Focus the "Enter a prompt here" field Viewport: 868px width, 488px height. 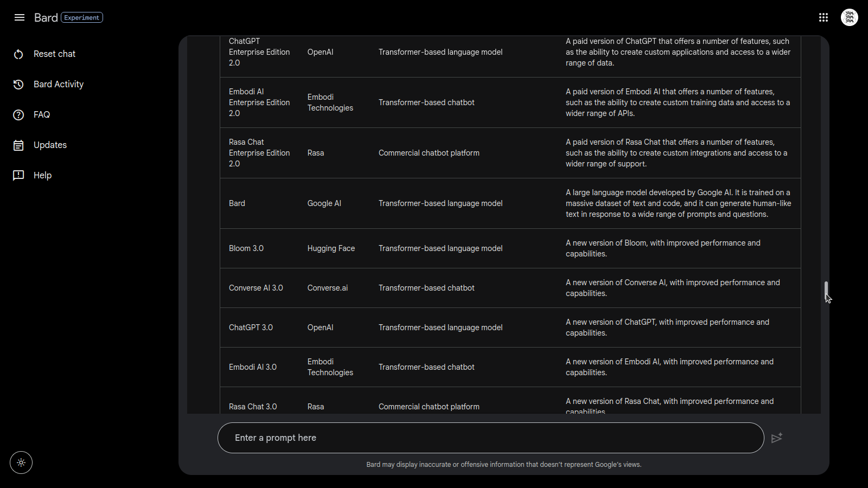tap(490, 438)
